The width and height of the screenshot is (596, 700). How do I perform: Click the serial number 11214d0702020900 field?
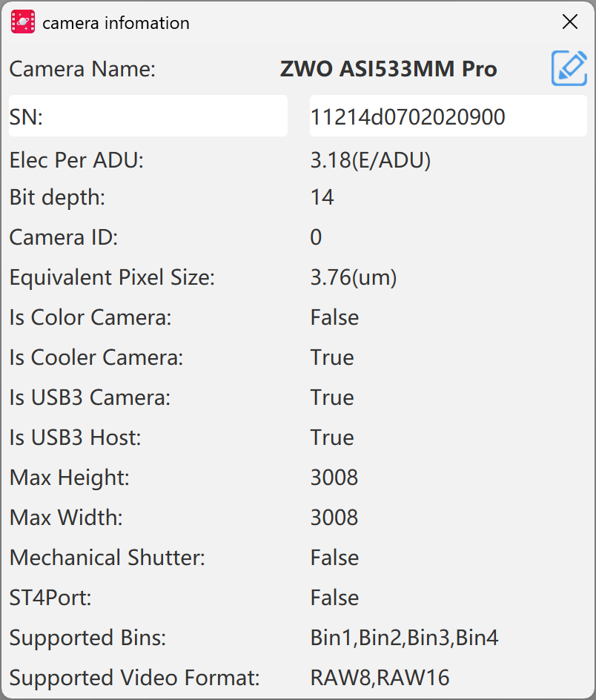tap(448, 116)
